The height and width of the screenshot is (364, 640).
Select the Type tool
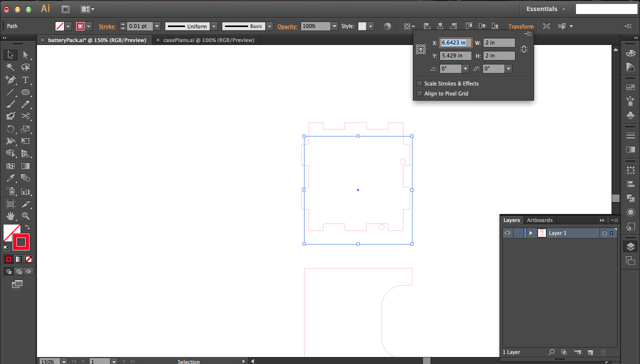(25, 79)
